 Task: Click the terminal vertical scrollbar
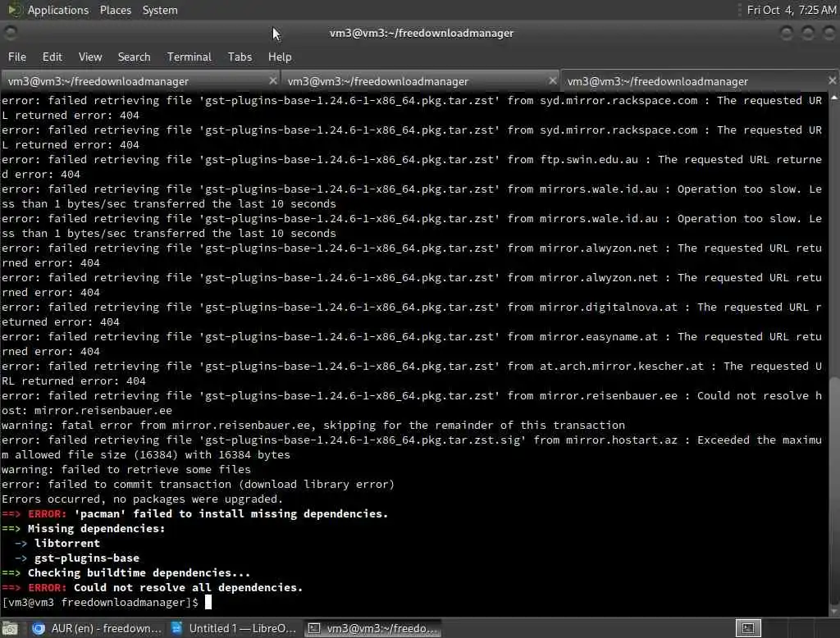click(x=833, y=490)
